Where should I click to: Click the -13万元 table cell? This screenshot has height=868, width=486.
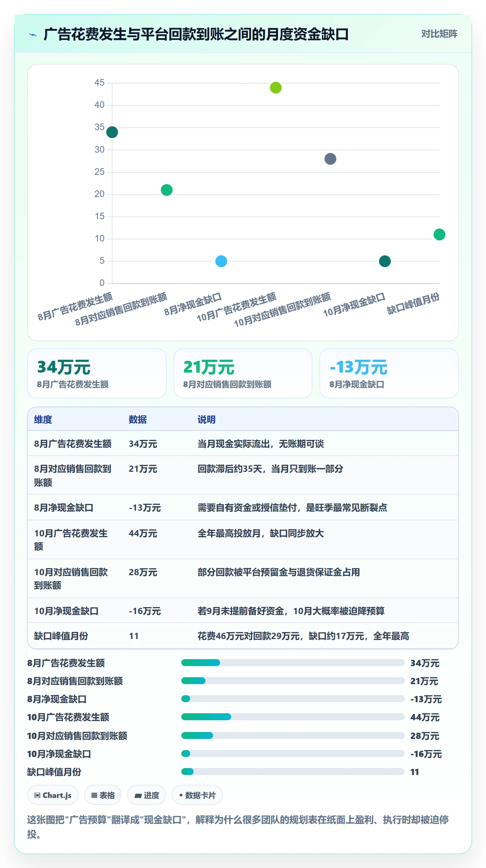[x=145, y=508]
